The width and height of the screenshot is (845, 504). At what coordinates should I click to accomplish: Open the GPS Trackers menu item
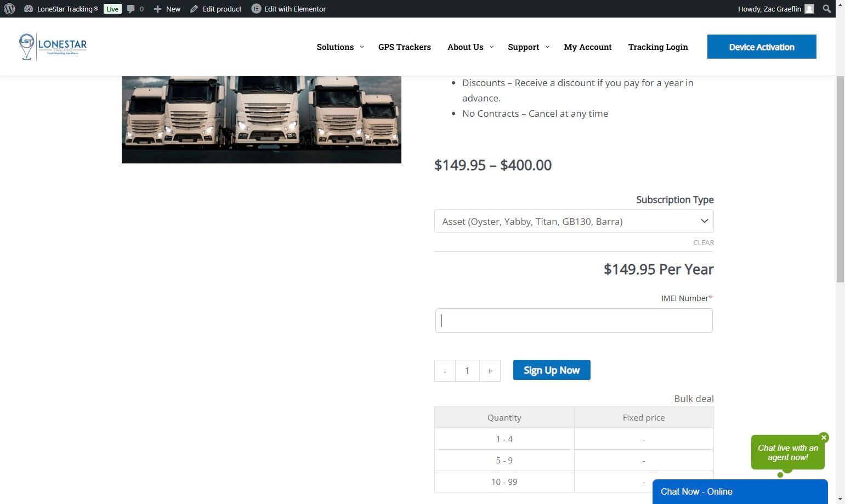tap(405, 47)
